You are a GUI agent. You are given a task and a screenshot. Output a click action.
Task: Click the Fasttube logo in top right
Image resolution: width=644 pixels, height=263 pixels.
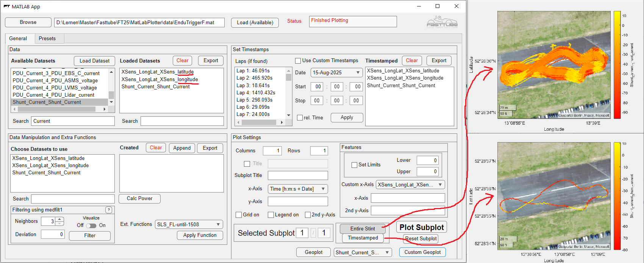[442, 22]
